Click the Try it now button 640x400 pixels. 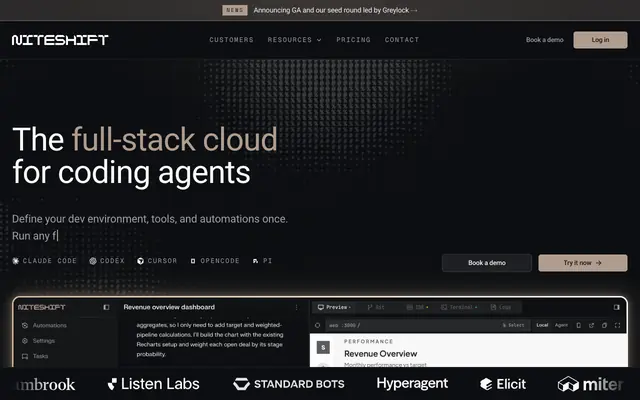coord(583,263)
